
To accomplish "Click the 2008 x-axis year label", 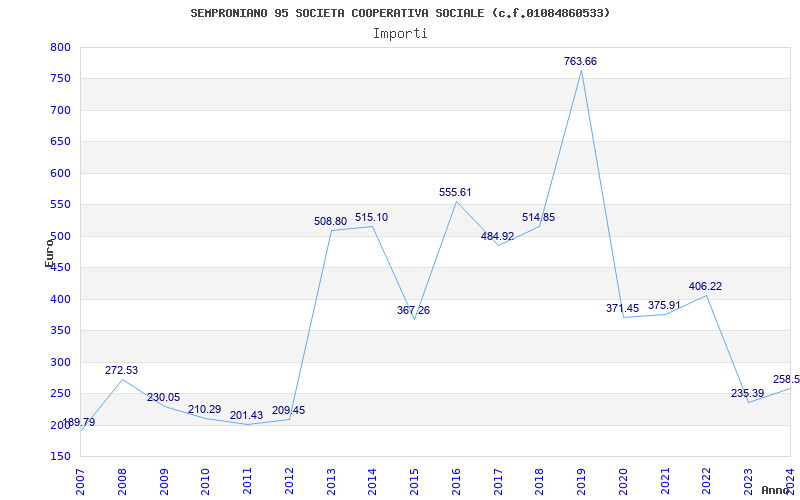I will 122,482.
